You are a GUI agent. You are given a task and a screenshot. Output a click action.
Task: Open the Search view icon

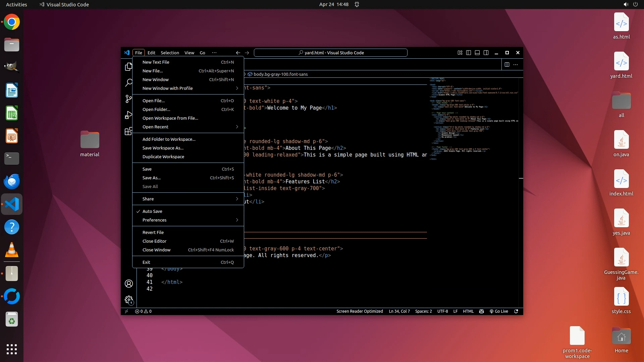(x=128, y=83)
